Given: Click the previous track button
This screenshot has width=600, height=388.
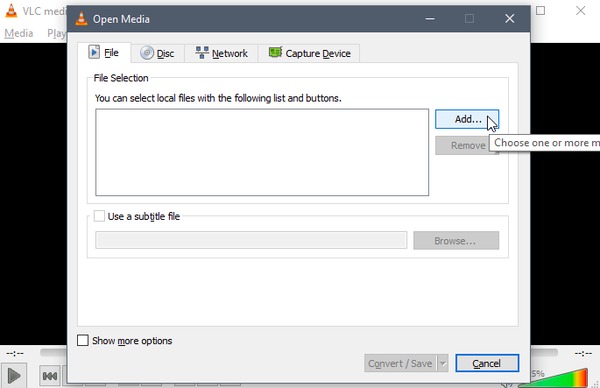Looking at the screenshot, I should click(x=50, y=377).
